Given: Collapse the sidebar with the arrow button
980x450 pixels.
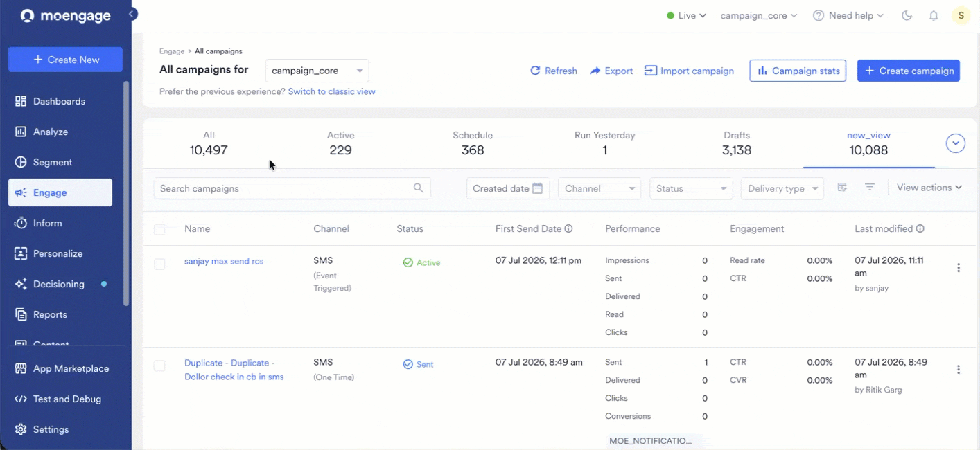Looking at the screenshot, I should (x=132, y=14).
